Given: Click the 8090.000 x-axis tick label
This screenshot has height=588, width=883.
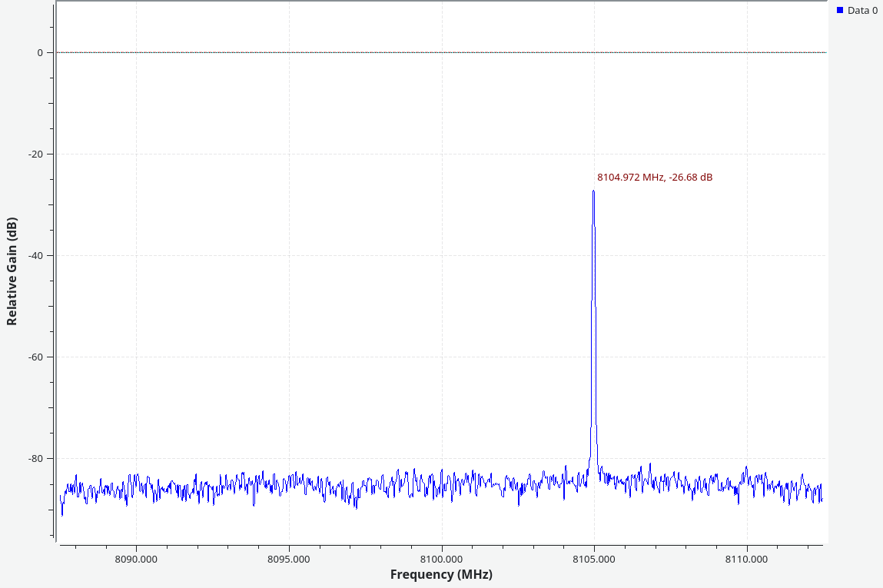Looking at the screenshot, I should click(136, 559).
